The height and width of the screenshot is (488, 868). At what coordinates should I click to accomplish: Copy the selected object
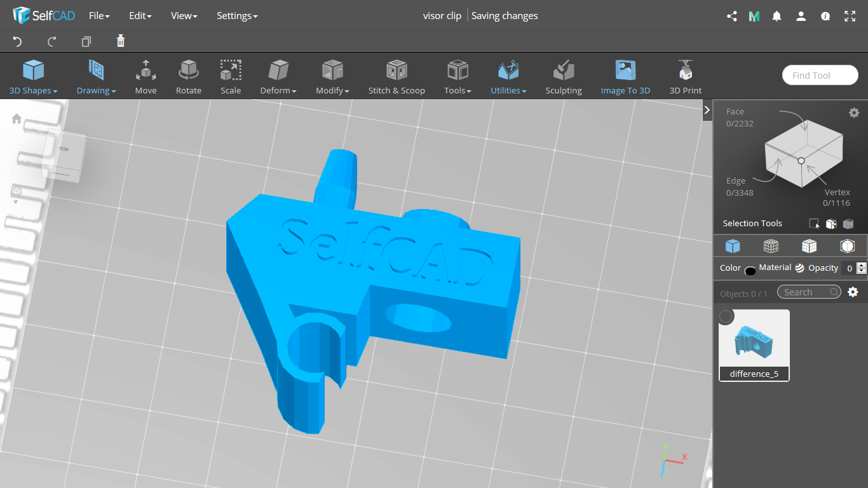coord(86,41)
